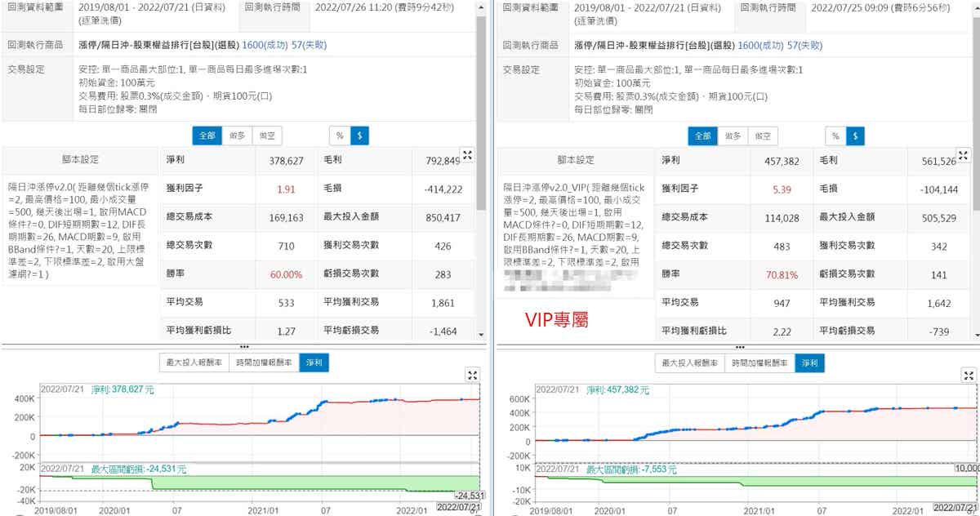
Task: Show only 做多 trades in left report
Action: [235, 136]
